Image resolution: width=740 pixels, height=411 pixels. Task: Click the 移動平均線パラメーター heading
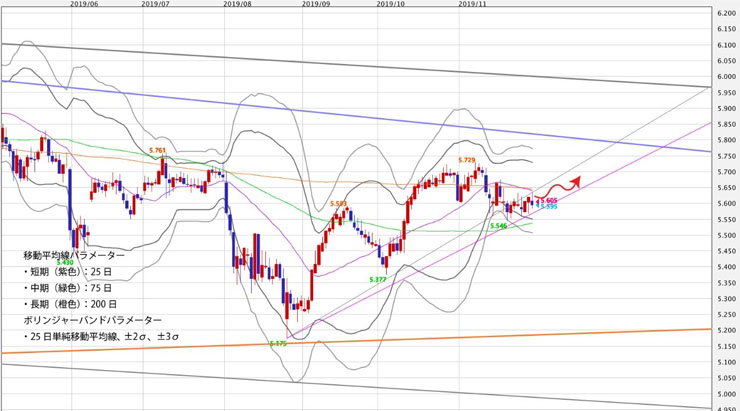75,255
